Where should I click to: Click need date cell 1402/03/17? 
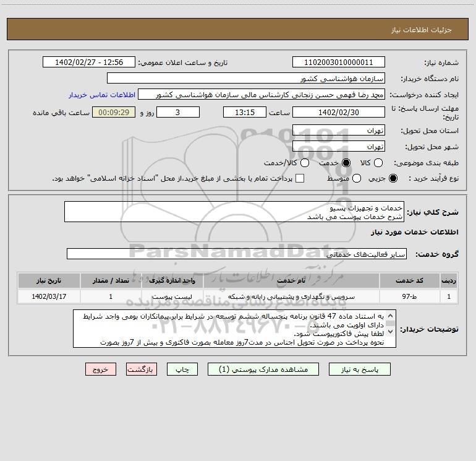[x=49, y=296]
